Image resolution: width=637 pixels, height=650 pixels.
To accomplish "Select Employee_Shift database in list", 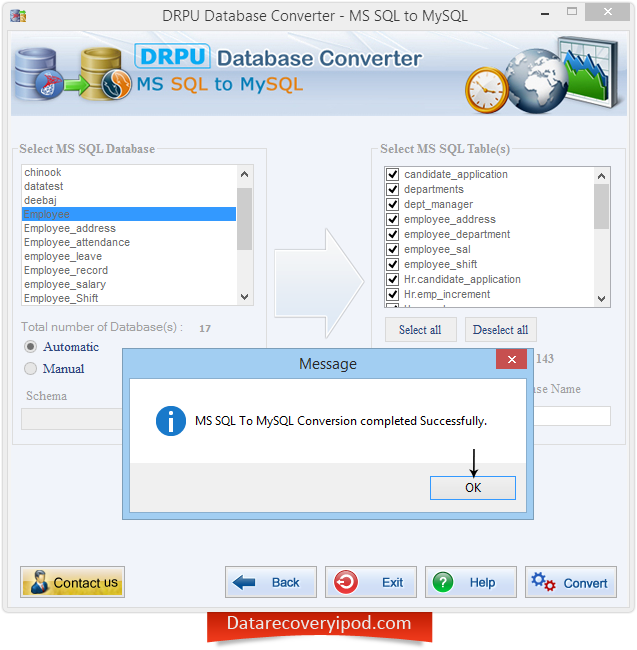I will tap(129, 298).
